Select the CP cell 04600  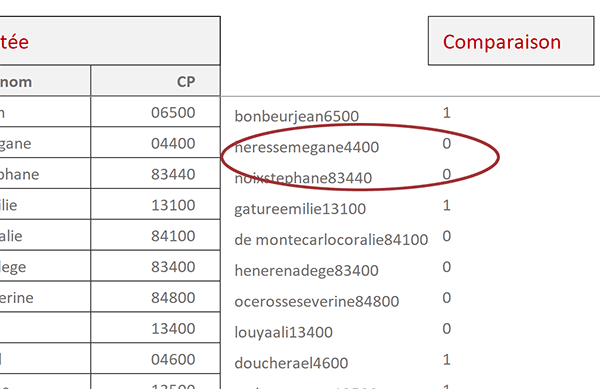[x=155, y=359]
